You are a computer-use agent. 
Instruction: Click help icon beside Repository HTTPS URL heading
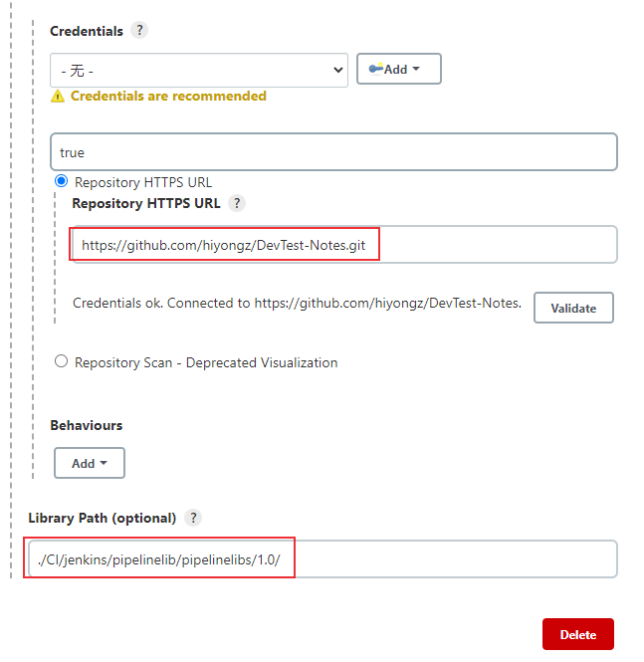point(237,203)
